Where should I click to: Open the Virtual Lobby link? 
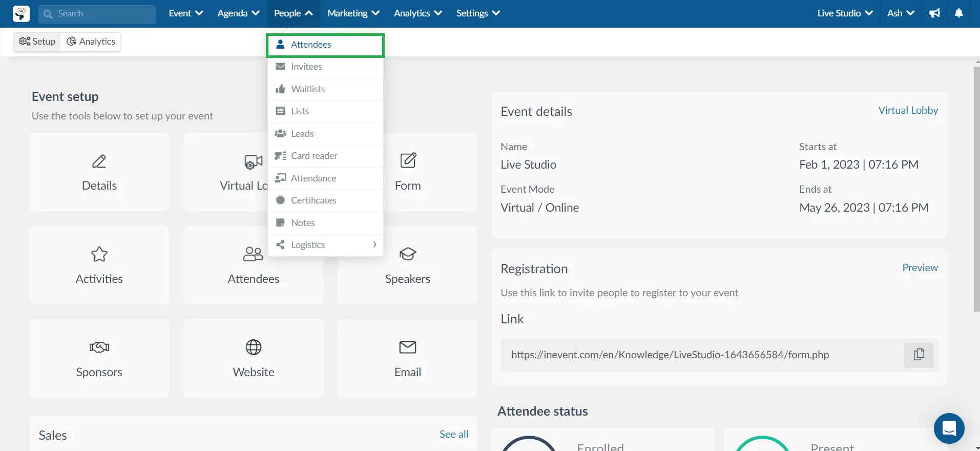(x=908, y=110)
